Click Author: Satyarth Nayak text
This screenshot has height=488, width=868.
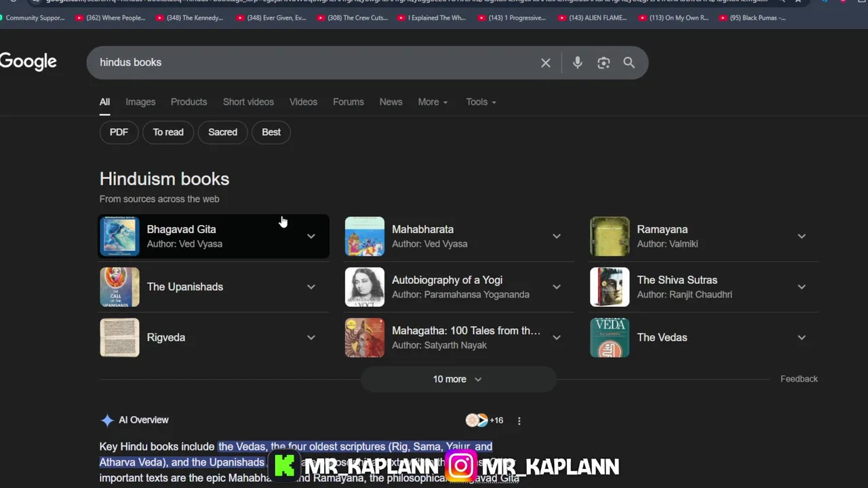coord(439,345)
